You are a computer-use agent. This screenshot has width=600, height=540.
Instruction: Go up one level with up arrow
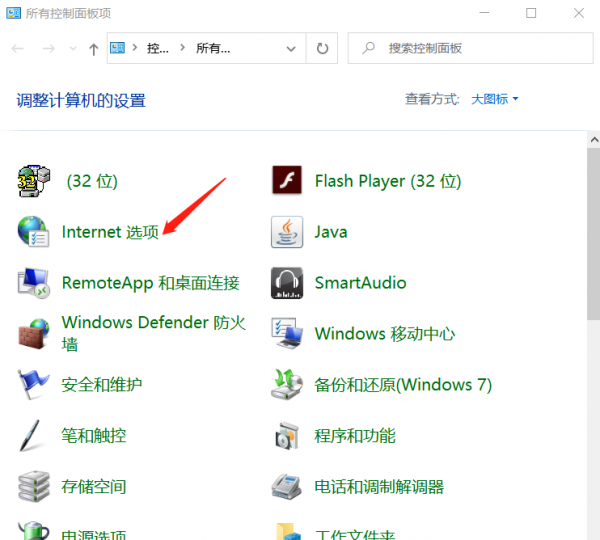pyautogui.click(x=93, y=49)
